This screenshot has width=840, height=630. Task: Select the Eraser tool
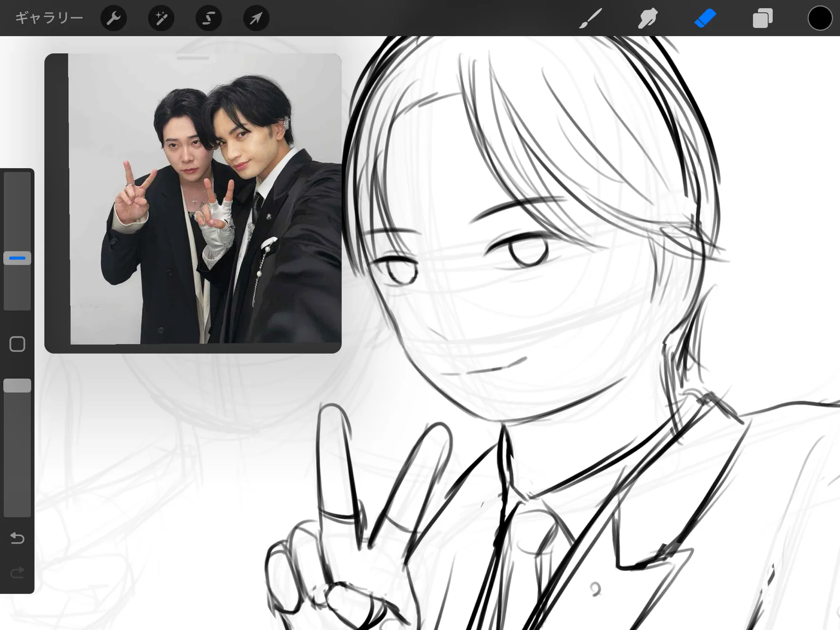point(705,18)
